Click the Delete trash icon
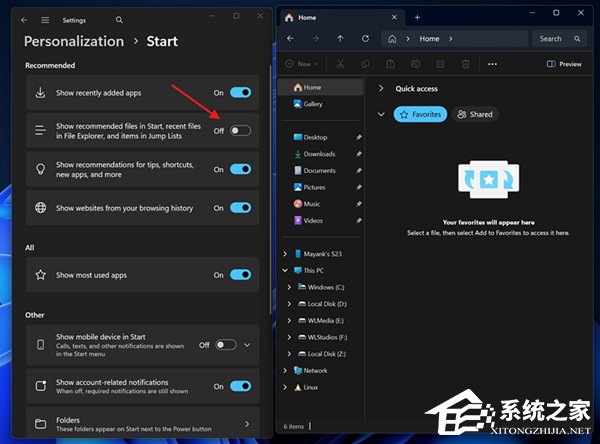The image size is (600, 444). (x=465, y=64)
